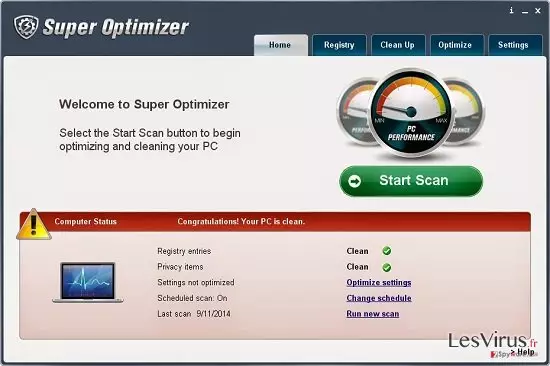
Task: Follow the Optimize settings link
Action: [379, 282]
